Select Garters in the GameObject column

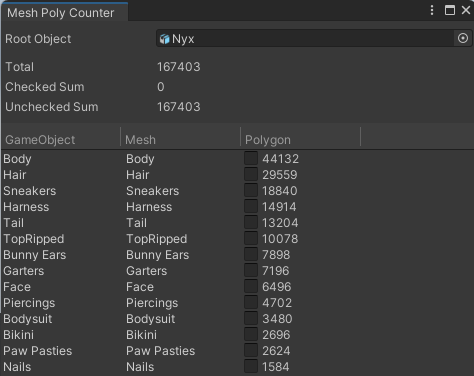click(24, 271)
